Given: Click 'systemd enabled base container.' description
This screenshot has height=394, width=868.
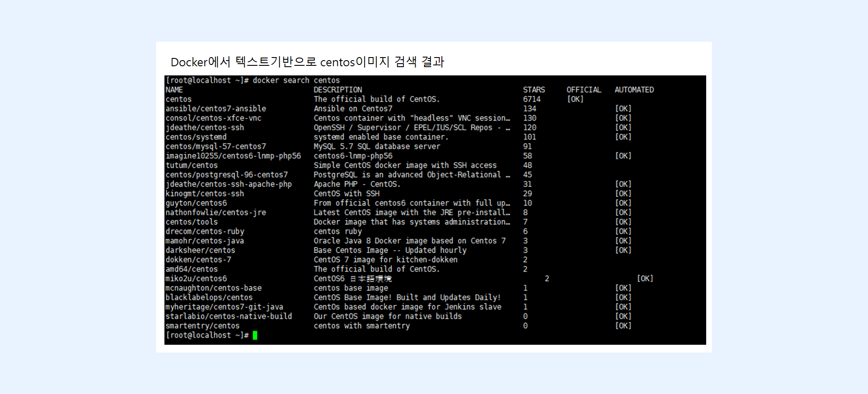Looking at the screenshot, I should pos(381,137).
